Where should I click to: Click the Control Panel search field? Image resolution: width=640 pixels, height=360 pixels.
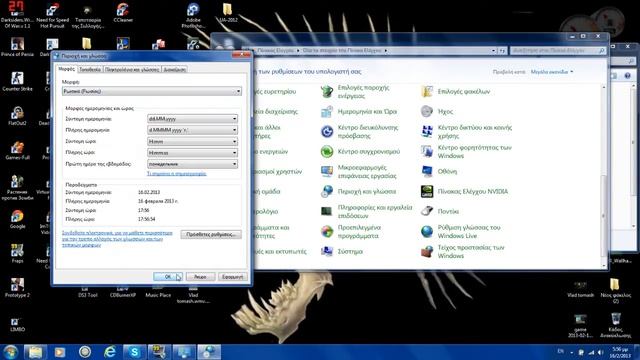[x=558, y=51]
